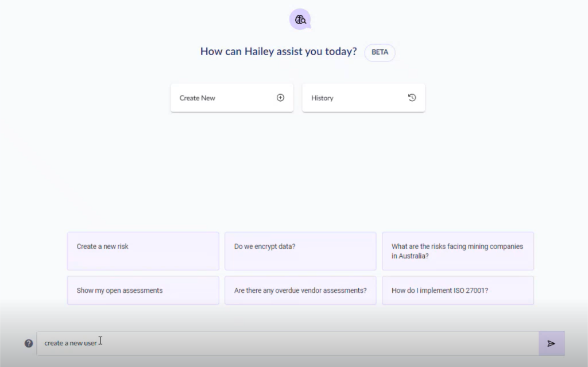Place cursor in typed text 'create a new user'
The width and height of the screenshot is (588, 367).
tap(70, 343)
